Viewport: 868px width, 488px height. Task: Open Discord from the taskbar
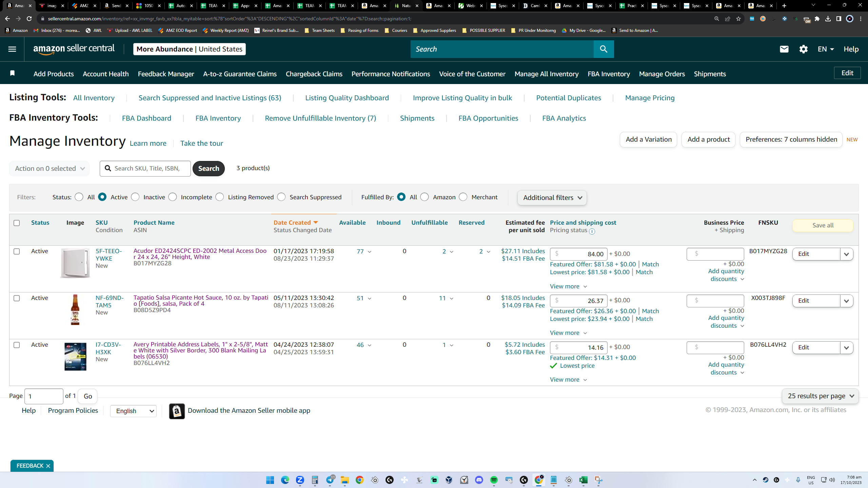[x=479, y=480]
